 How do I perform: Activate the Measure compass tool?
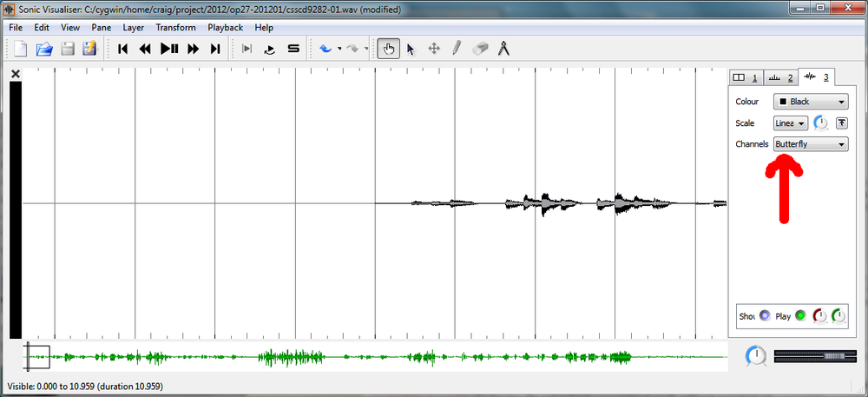(503, 50)
